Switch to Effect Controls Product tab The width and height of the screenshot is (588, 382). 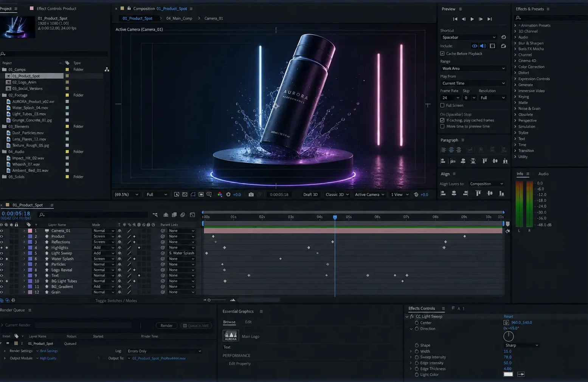coord(56,8)
